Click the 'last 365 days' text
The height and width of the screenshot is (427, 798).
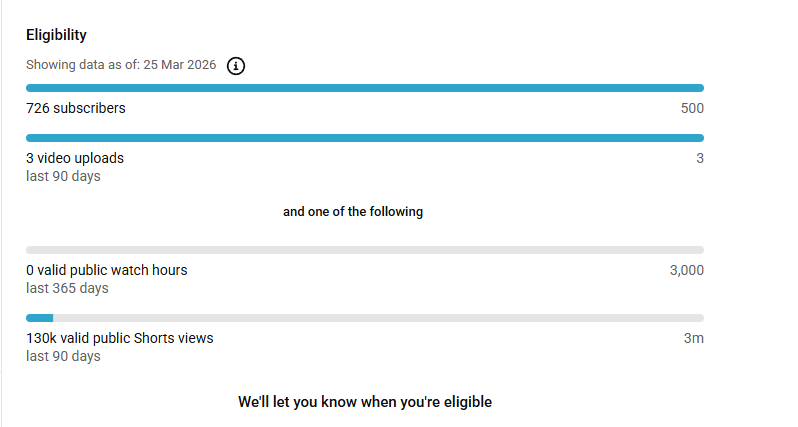pyautogui.click(x=67, y=288)
